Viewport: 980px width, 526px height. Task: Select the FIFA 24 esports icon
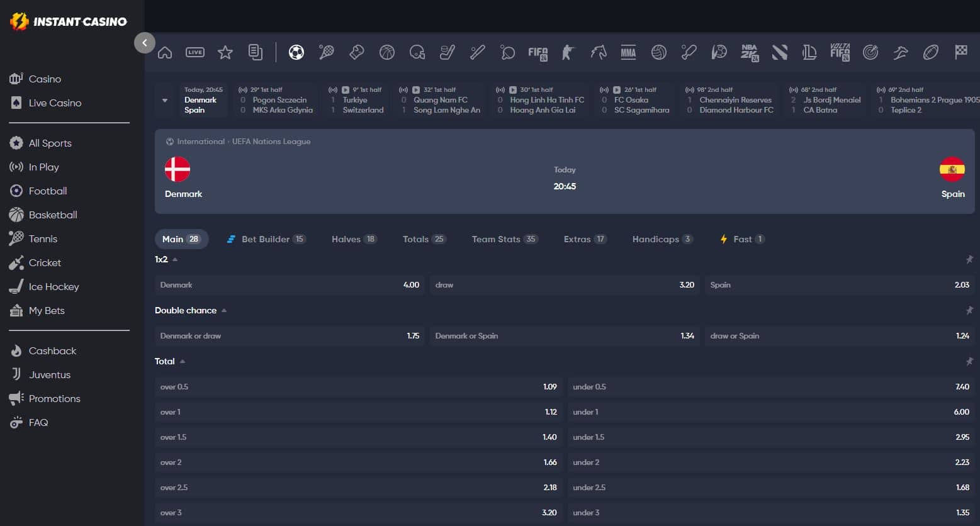point(538,53)
